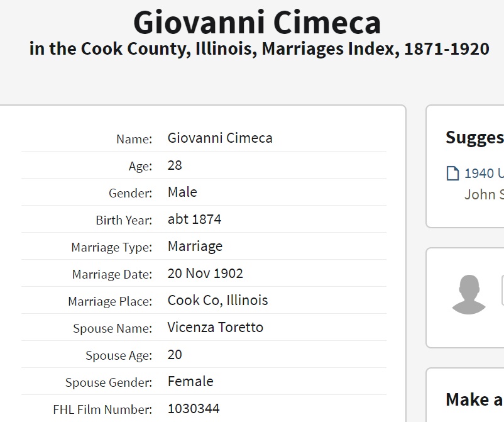Click the FHL Film Number 1030344
The image size is (504, 422).
(194, 409)
